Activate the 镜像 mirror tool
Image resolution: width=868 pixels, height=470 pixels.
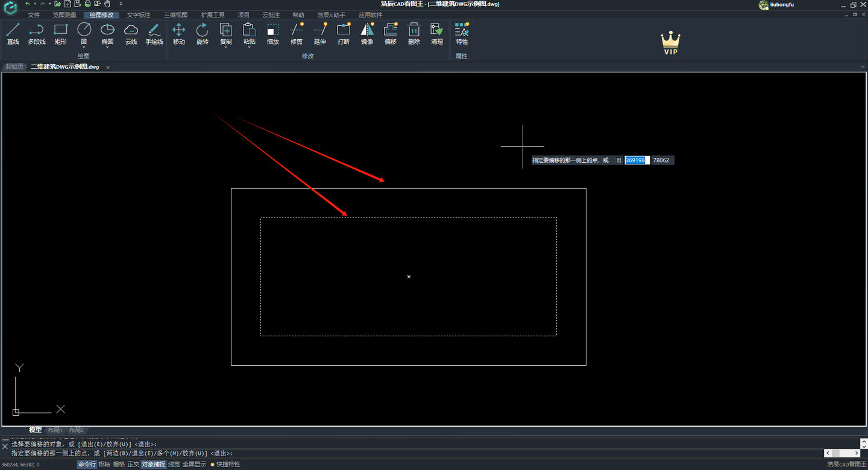pyautogui.click(x=367, y=34)
